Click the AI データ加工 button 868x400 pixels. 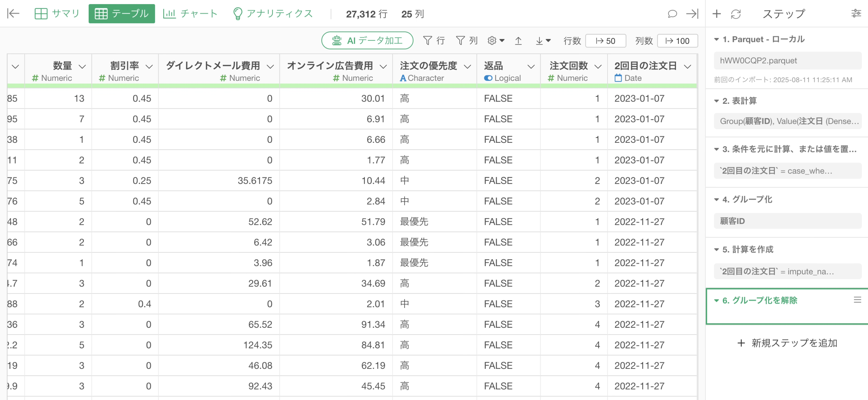[x=367, y=40]
